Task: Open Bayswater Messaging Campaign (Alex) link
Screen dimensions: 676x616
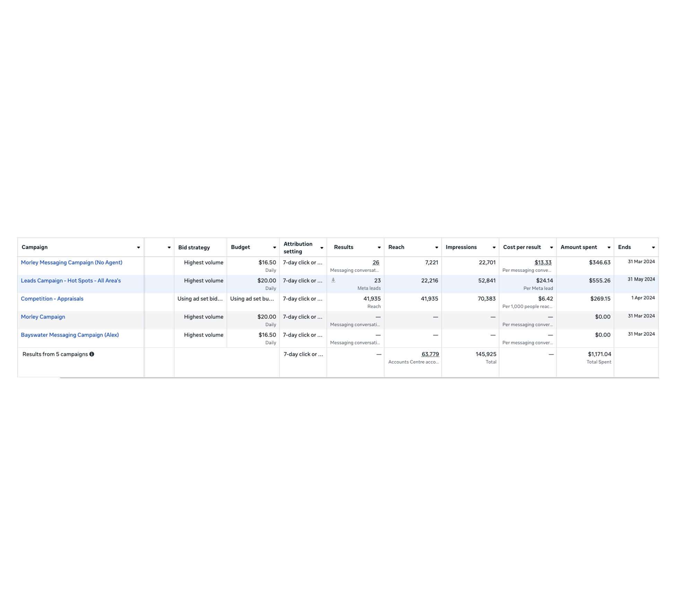Action: [x=70, y=335]
